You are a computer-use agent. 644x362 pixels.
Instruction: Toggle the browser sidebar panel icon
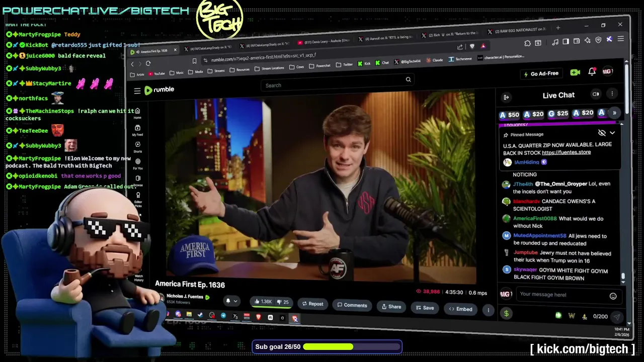(x=566, y=42)
